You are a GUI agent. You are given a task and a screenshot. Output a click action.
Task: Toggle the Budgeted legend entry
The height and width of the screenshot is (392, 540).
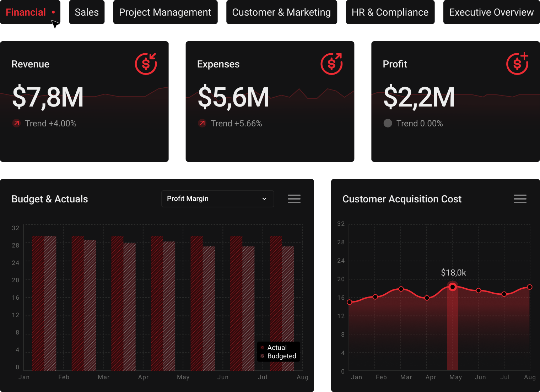278,356
